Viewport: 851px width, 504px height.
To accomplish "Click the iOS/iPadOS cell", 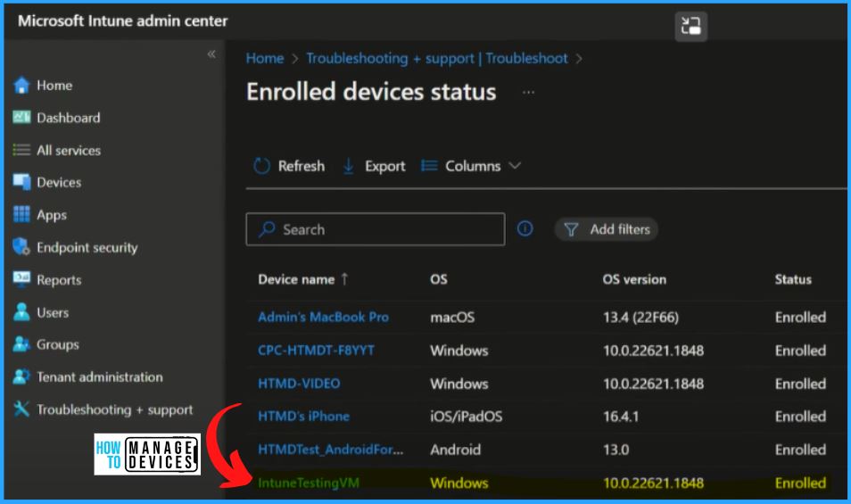I will pos(467,417).
